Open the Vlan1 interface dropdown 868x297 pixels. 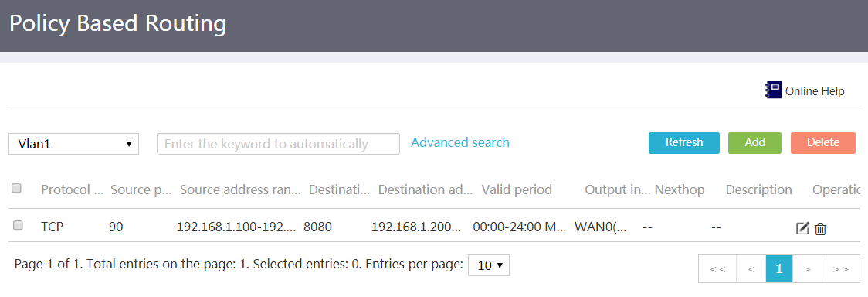73,144
